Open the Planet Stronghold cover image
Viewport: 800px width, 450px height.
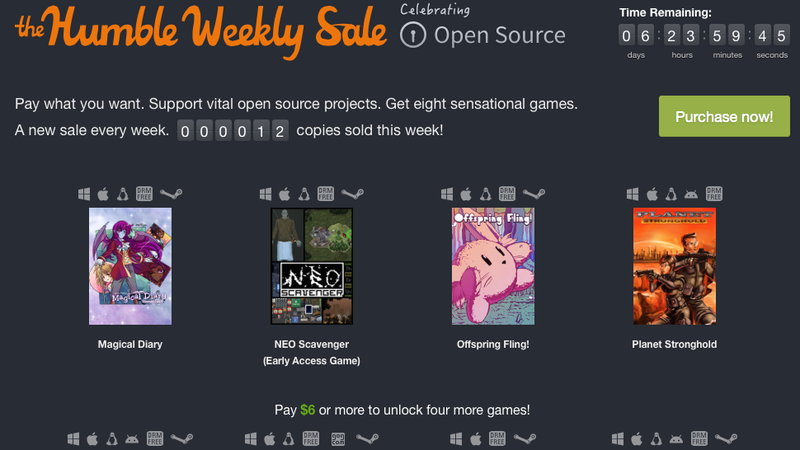click(674, 266)
